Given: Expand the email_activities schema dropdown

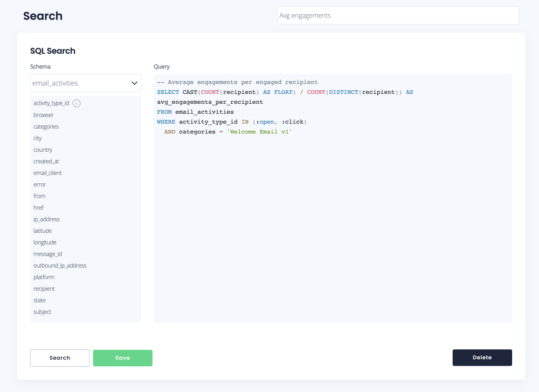Looking at the screenshot, I should 85,83.
